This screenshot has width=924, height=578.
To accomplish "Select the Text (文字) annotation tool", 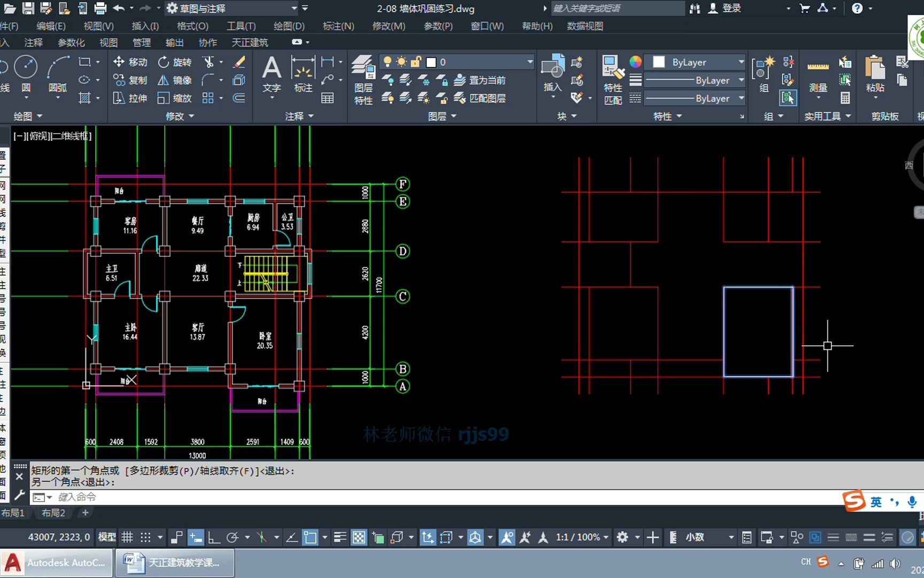I will (272, 74).
